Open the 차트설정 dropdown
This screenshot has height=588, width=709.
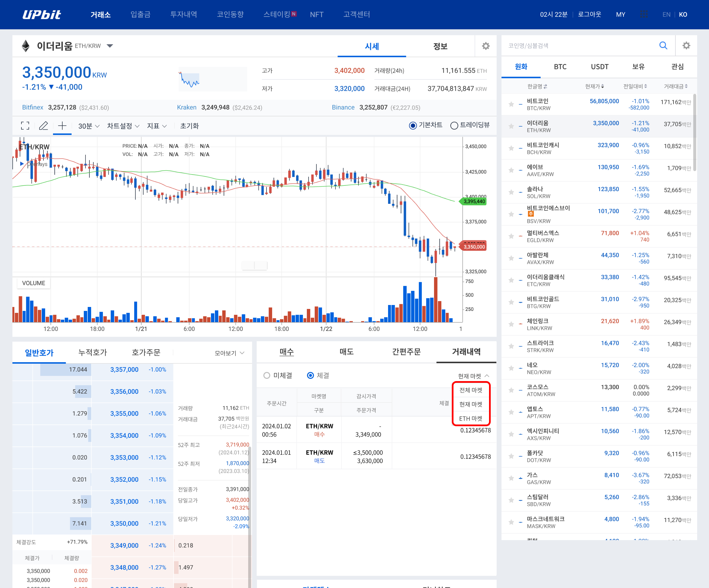coord(123,126)
